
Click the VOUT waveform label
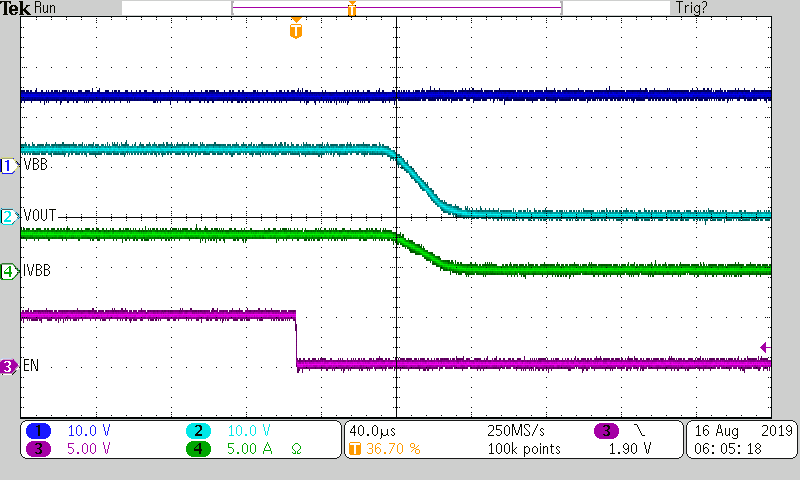40,215
